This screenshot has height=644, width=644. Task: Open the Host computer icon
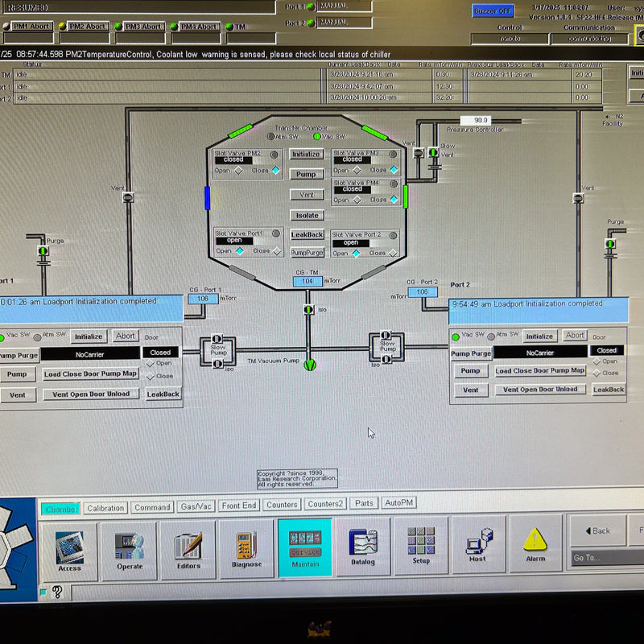tap(477, 547)
